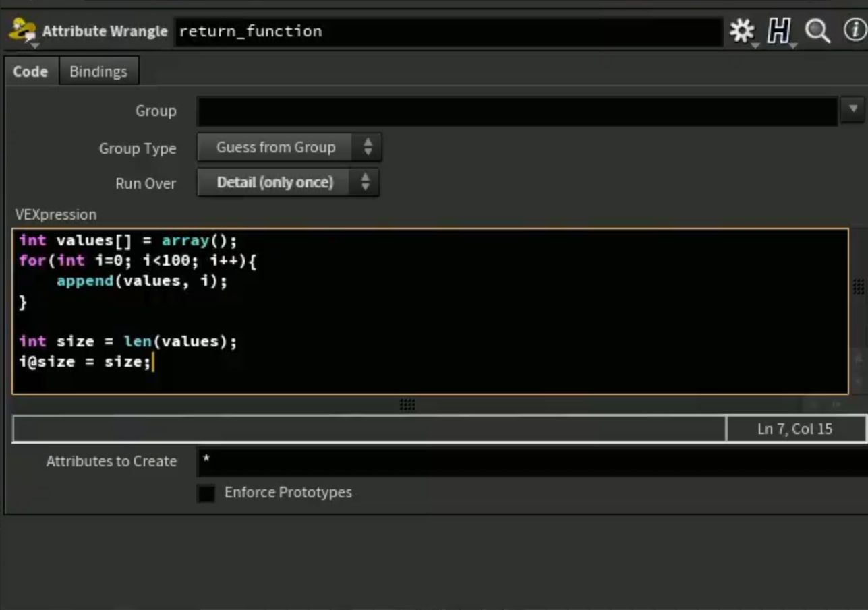868x610 pixels.
Task: Switch to the Bindings tab
Action: [98, 71]
